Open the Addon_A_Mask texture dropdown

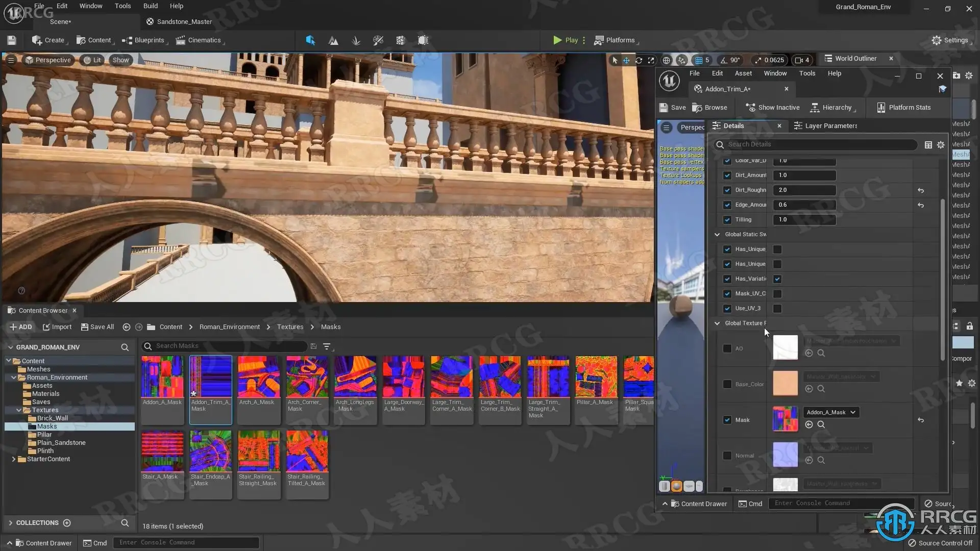pyautogui.click(x=830, y=412)
